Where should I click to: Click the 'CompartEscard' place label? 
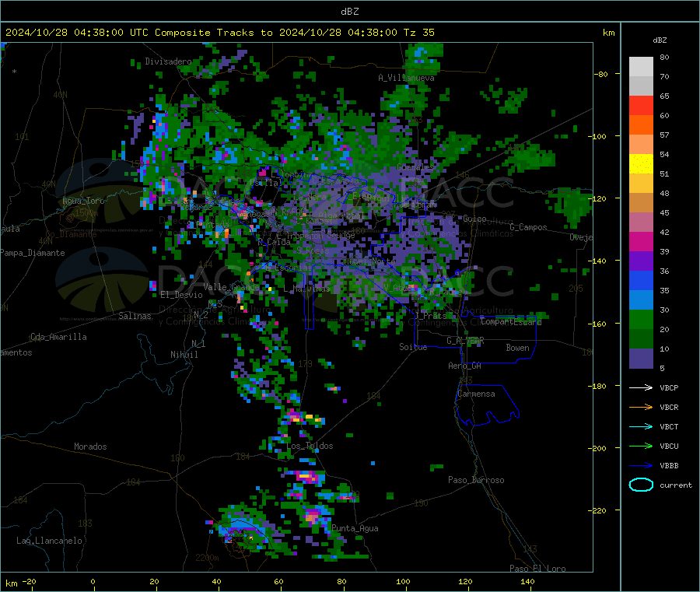(x=511, y=322)
